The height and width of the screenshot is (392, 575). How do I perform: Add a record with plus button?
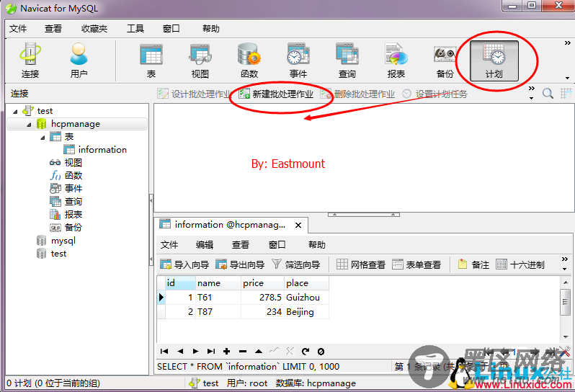[227, 352]
